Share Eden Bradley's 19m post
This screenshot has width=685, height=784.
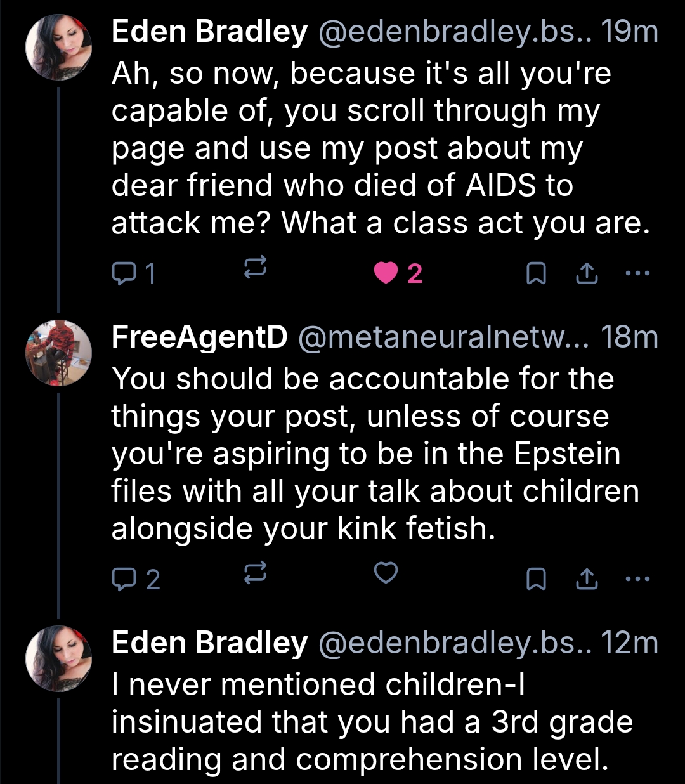click(587, 273)
